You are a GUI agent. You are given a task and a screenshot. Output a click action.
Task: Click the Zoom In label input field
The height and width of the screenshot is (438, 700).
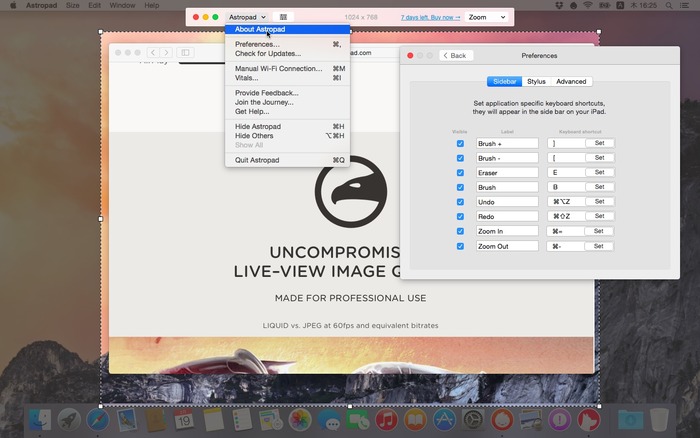click(507, 231)
